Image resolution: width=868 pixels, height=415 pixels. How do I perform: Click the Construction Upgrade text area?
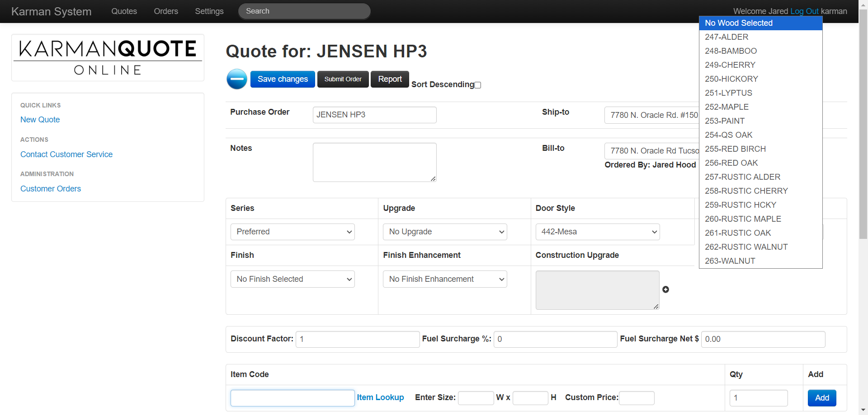coord(597,290)
